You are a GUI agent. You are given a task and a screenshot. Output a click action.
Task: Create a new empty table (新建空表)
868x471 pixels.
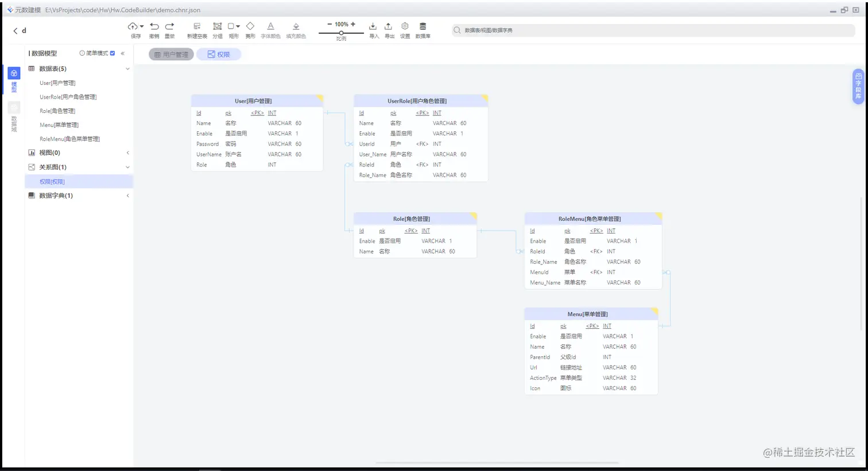point(197,26)
